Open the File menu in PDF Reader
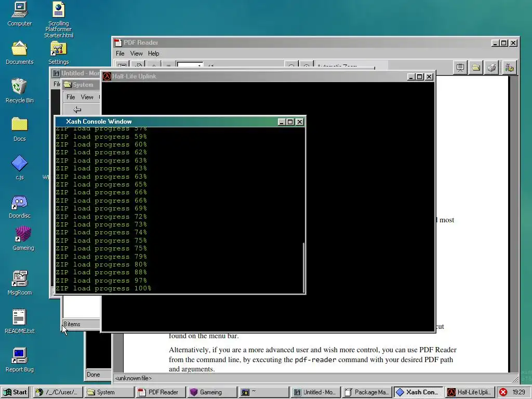Screen dimensions: 532x399 pos(120,54)
